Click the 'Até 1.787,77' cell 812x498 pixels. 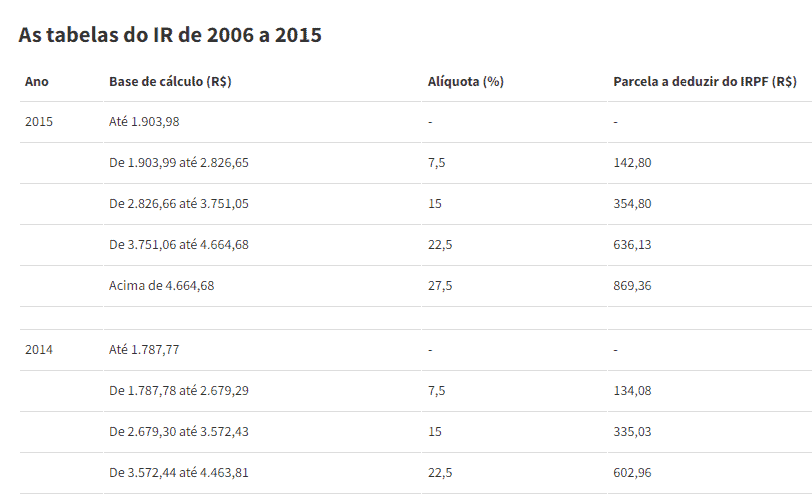point(144,350)
